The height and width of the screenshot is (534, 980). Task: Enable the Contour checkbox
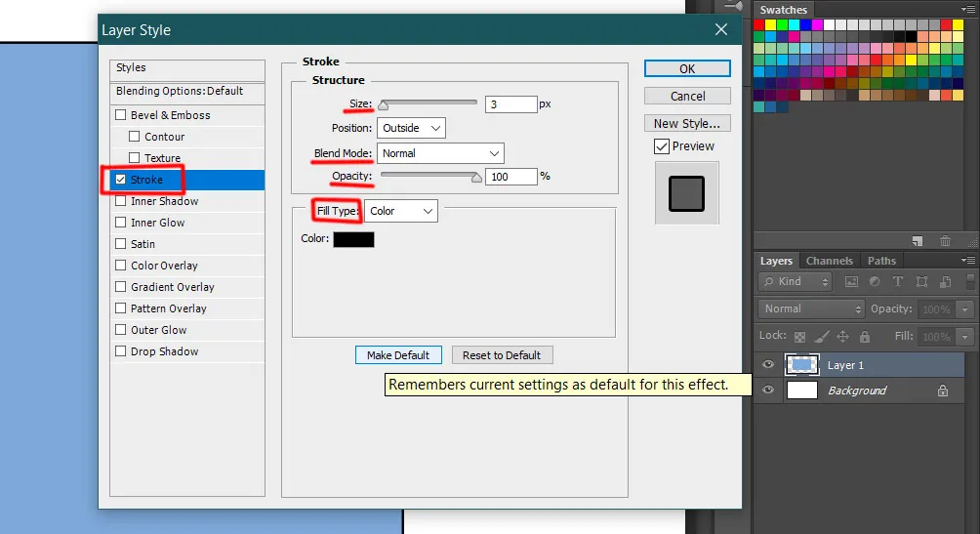tap(135, 137)
